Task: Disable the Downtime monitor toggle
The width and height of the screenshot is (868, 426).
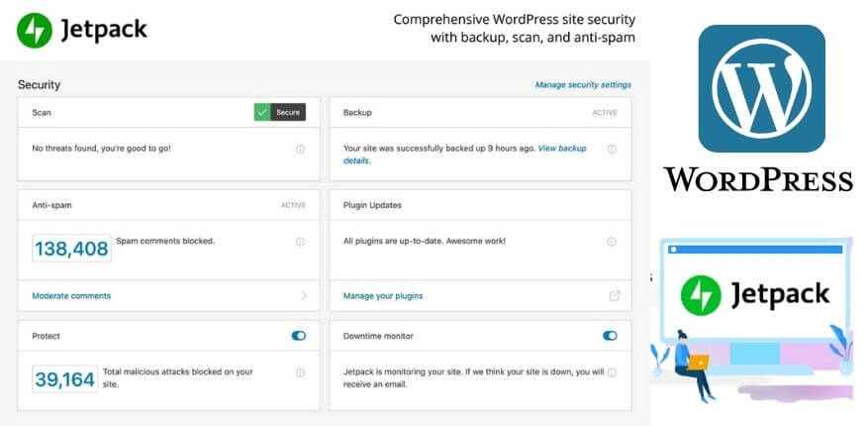Action: 610,336
